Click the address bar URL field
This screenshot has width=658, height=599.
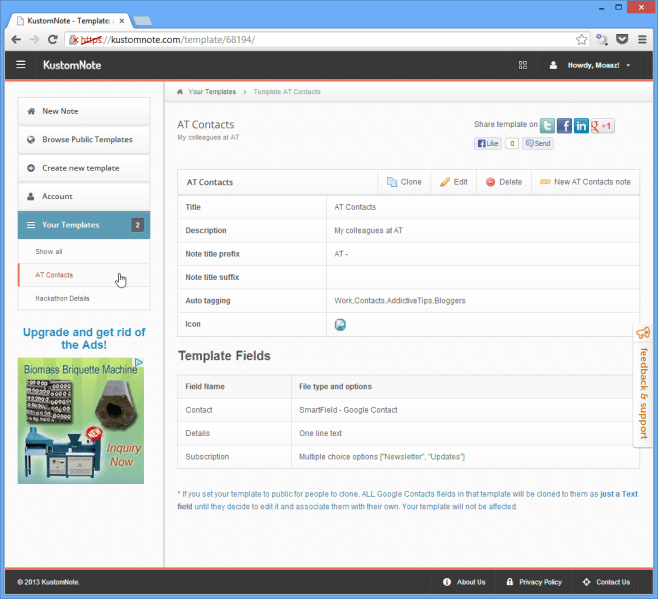tap(327, 39)
